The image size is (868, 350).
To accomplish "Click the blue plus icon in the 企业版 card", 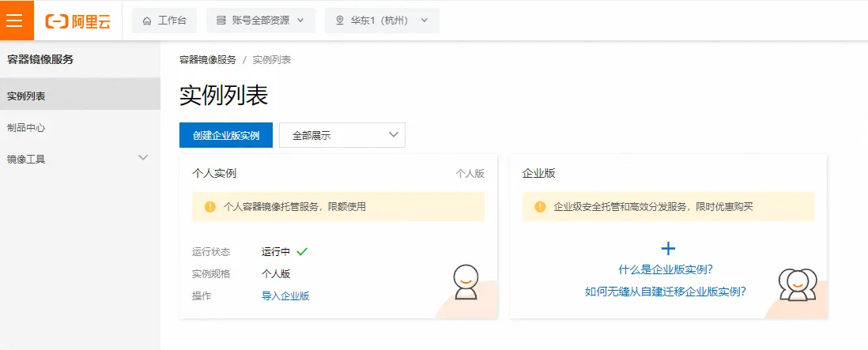I will tap(668, 249).
